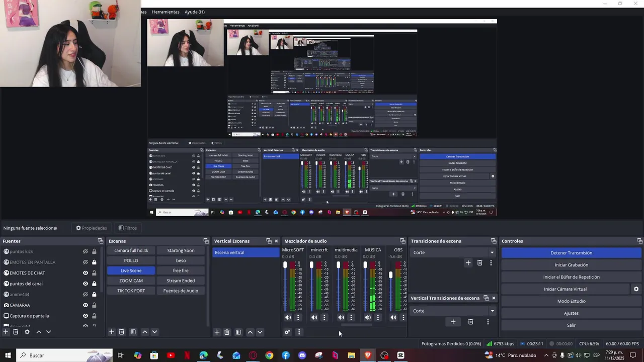644x362 pixels.
Task: Show hidden tray icons chevron
Action: tap(546, 355)
